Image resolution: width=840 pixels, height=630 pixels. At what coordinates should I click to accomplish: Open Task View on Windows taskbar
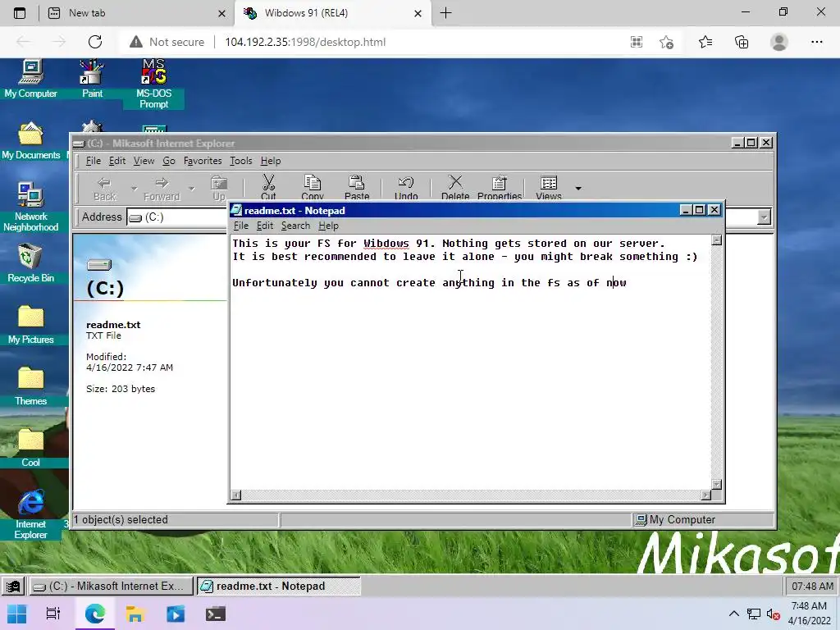click(x=53, y=614)
